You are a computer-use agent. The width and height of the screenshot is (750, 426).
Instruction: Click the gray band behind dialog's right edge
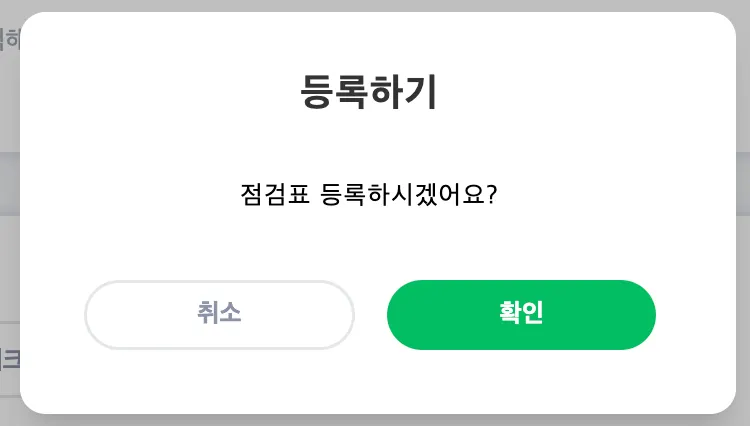743,182
